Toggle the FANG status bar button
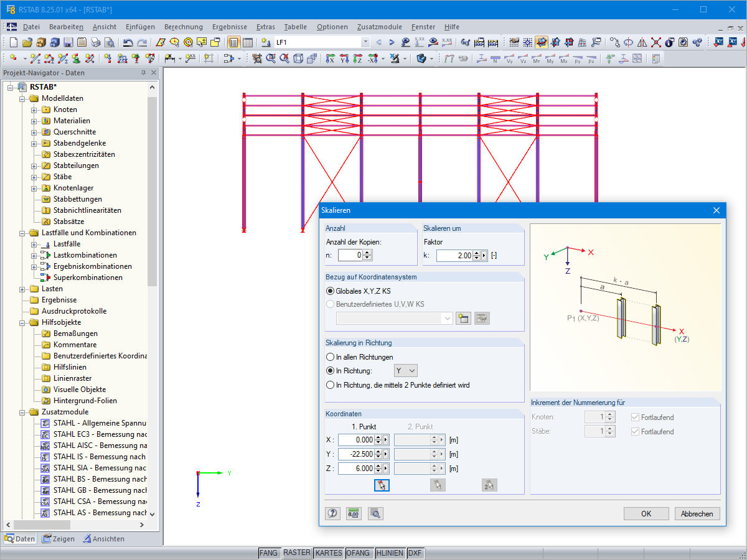 269,553
